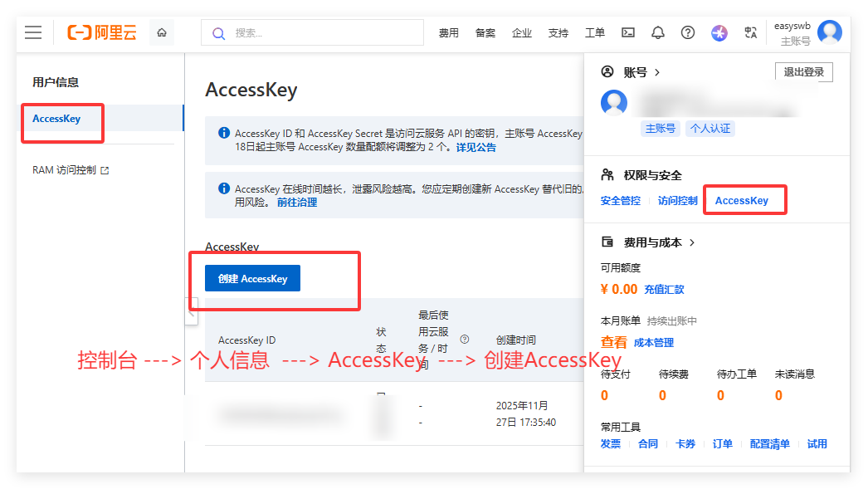Open the purple AI assistant icon
The height and width of the screenshot is (489, 868).
tap(719, 32)
